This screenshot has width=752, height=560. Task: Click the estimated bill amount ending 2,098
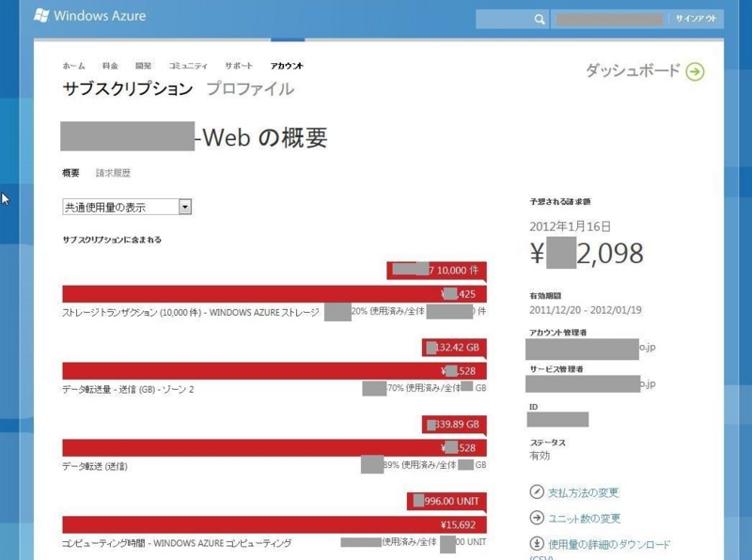tap(586, 253)
